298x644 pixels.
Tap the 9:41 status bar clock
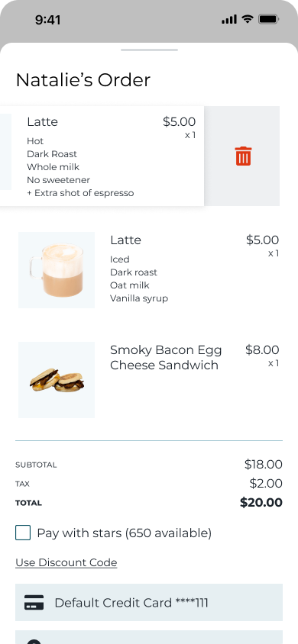[47, 20]
